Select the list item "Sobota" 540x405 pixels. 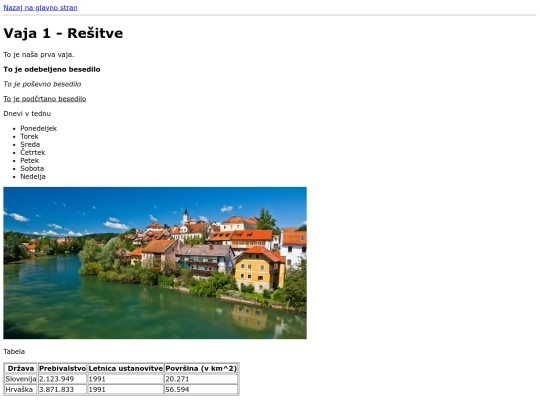[x=32, y=168]
